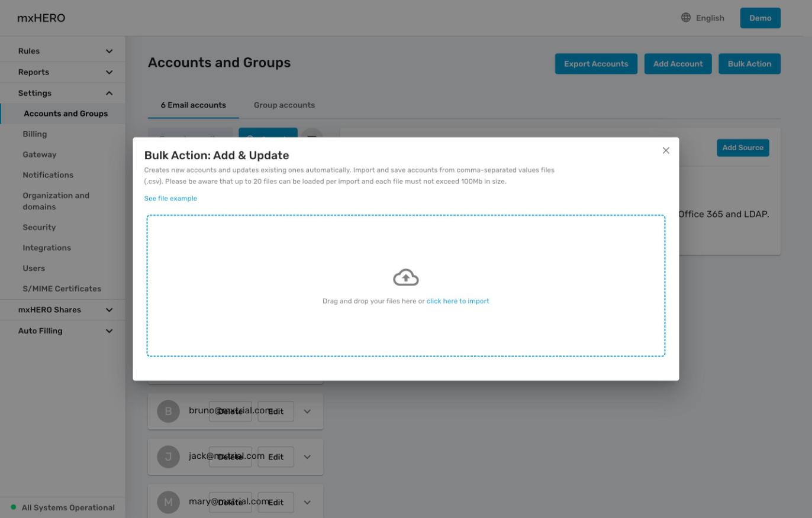This screenshot has width=812, height=518.
Task: Click Bulk Action: Add & Update title
Action: 217,156
